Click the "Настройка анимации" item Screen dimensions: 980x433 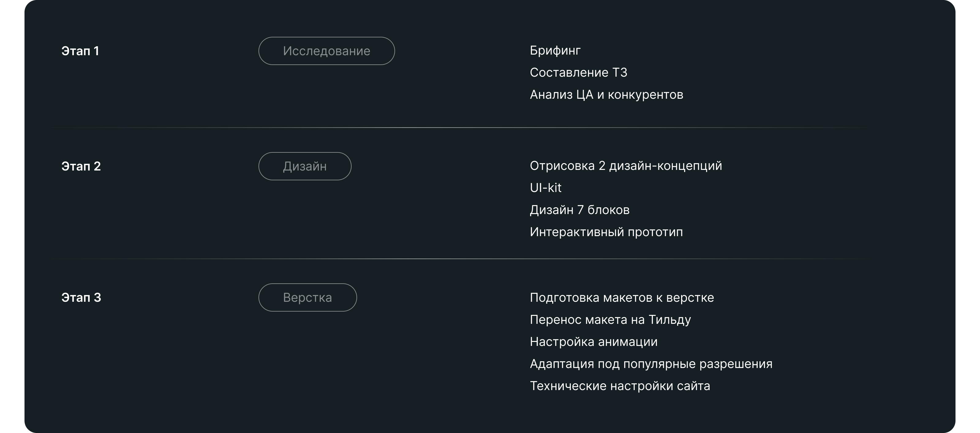[x=594, y=342]
